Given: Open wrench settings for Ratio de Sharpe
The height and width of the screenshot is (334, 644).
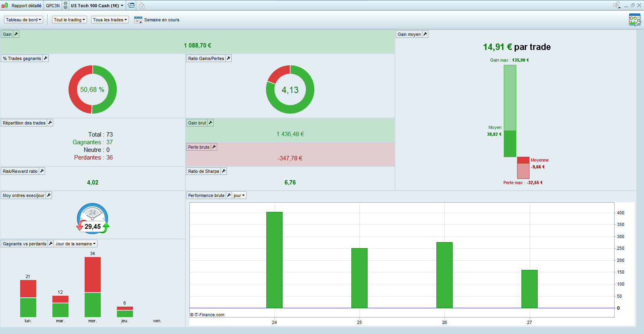Looking at the screenshot, I should (x=224, y=171).
